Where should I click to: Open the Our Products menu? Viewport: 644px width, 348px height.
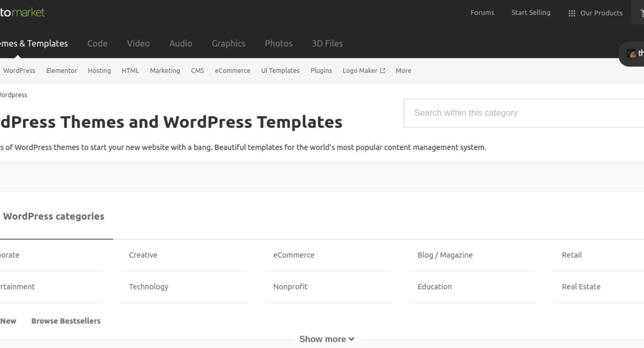595,13
